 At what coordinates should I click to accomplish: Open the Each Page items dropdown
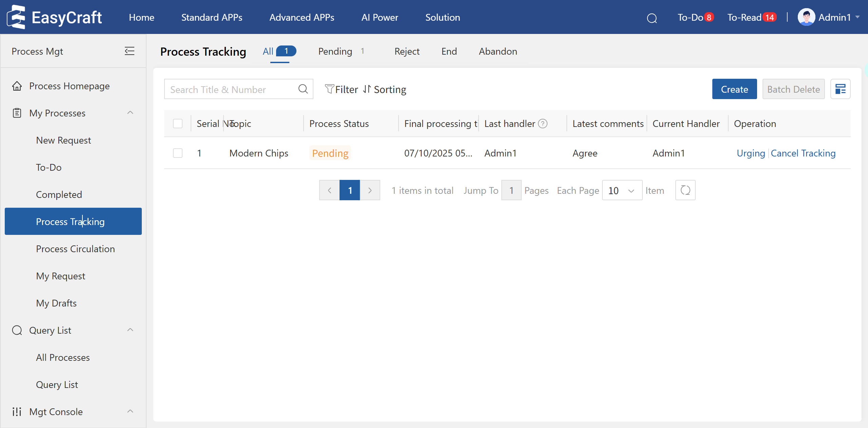click(622, 190)
